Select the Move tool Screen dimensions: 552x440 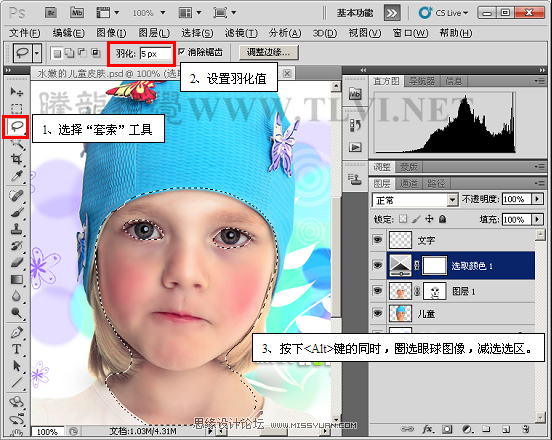coord(16,92)
